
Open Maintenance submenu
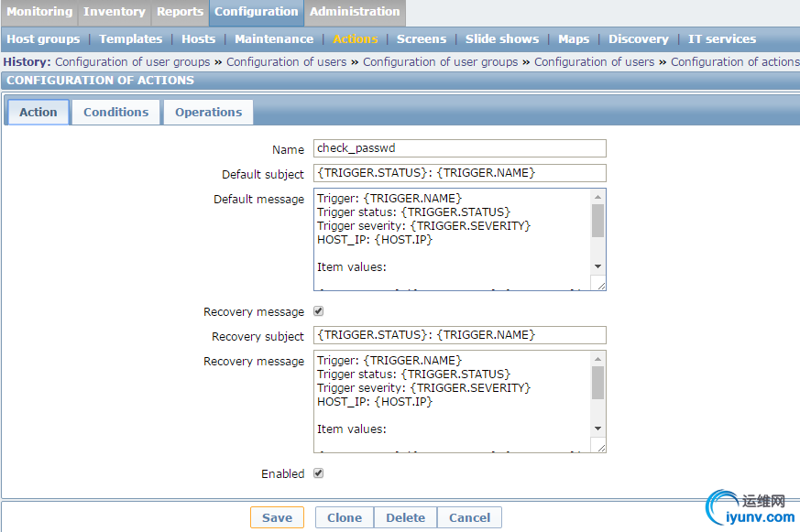click(274, 39)
